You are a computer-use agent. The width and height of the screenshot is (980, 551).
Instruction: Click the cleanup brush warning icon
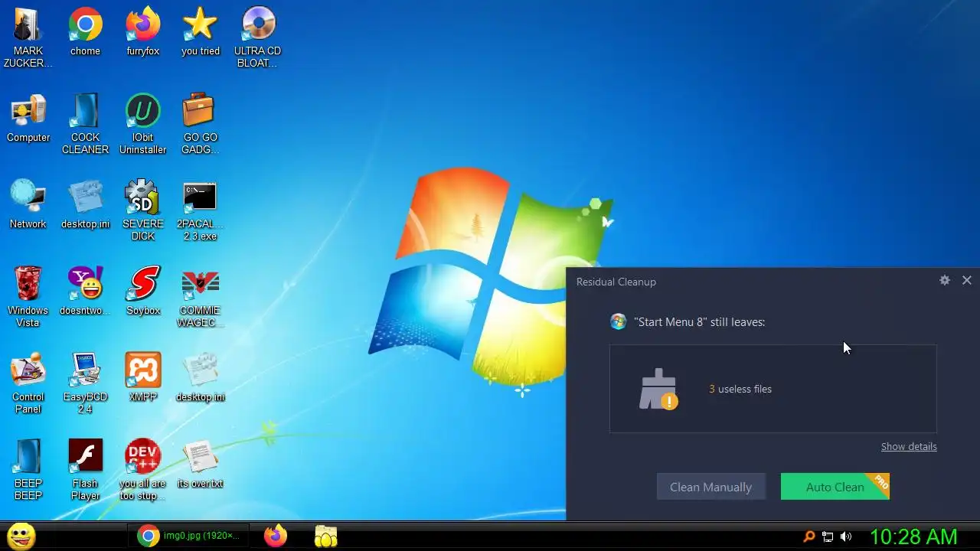point(659,389)
